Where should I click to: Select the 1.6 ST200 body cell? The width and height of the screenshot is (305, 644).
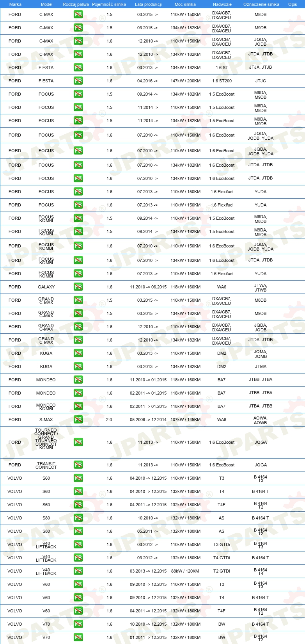click(222, 81)
